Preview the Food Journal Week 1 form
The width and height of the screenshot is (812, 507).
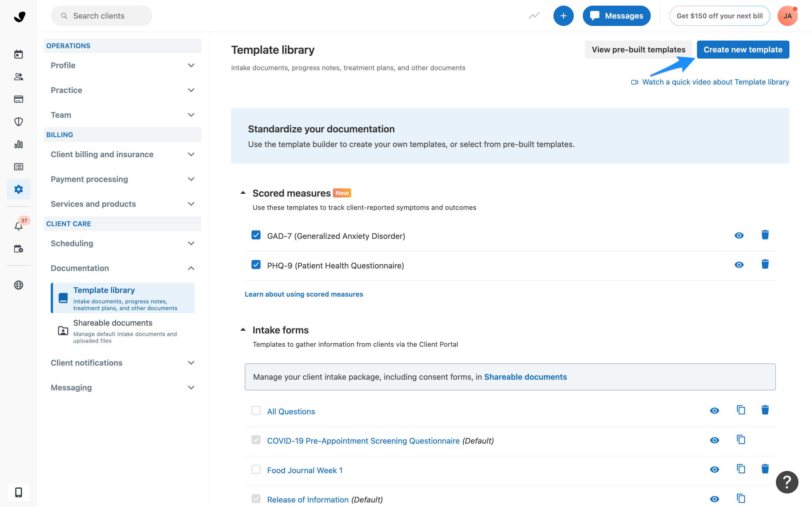(714, 470)
